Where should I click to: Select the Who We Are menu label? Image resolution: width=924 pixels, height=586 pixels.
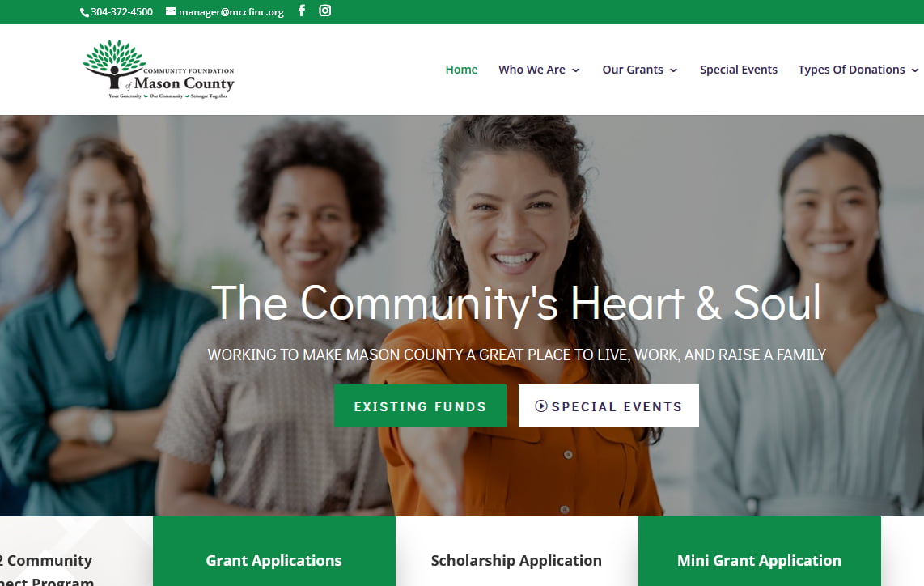pyautogui.click(x=532, y=70)
